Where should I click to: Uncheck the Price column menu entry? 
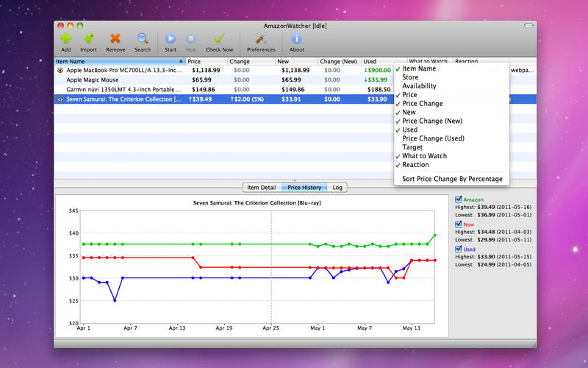pos(452,95)
